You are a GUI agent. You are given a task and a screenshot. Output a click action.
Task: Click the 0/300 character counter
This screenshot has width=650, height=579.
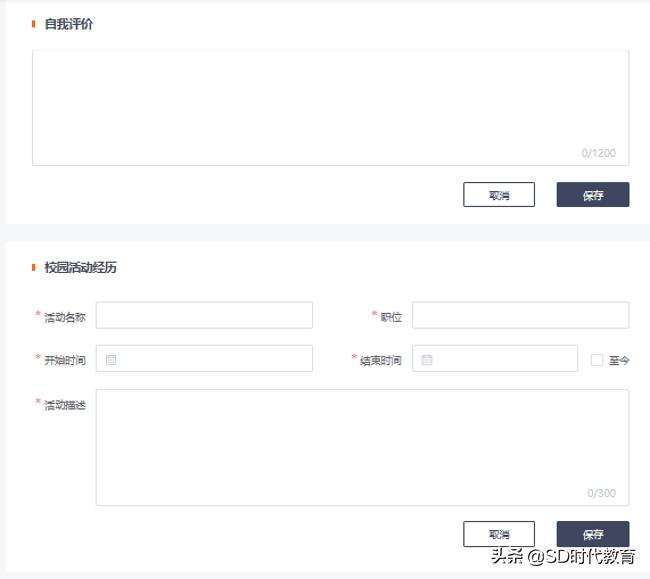coord(601,493)
